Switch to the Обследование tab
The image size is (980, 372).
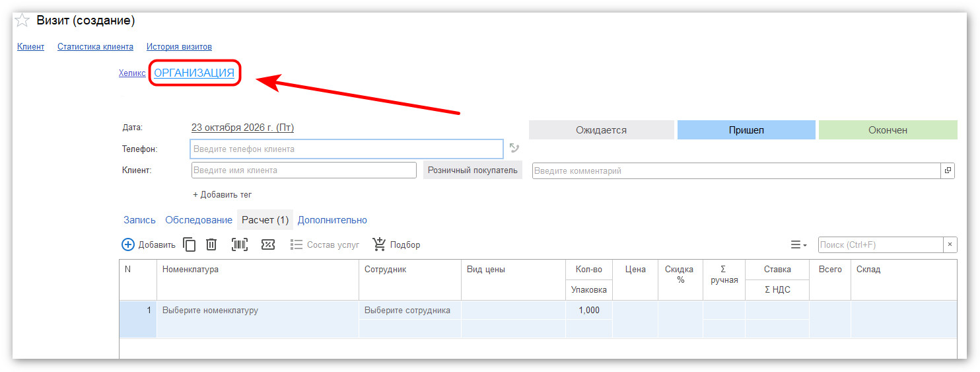[199, 220]
